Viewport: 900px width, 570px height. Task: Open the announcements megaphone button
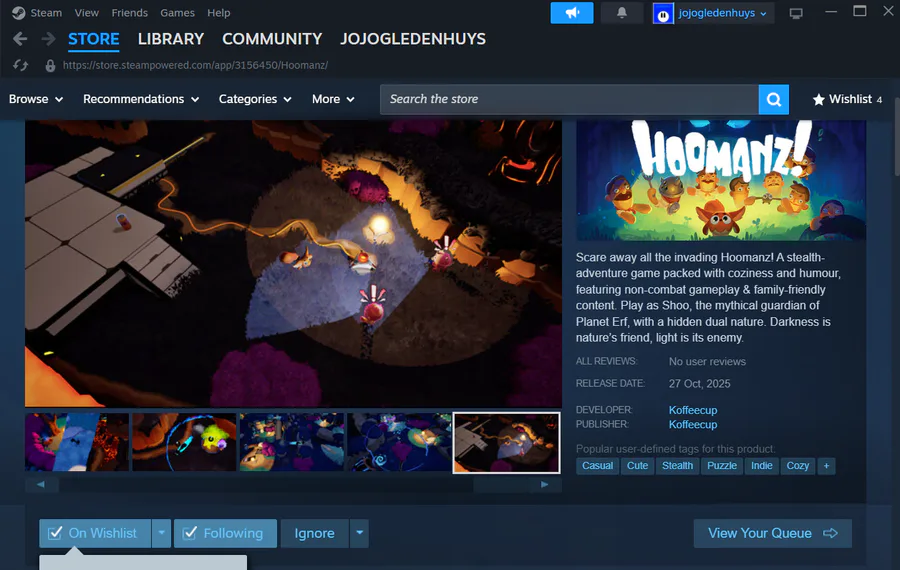(572, 13)
